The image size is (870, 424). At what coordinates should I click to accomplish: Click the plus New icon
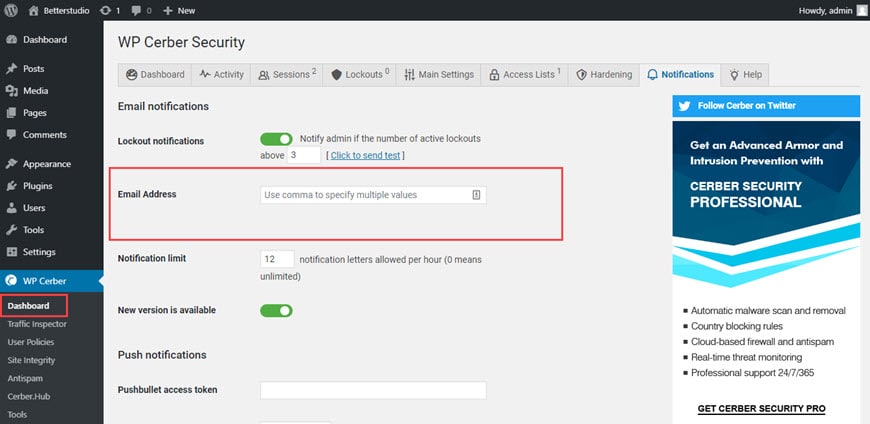[168, 11]
